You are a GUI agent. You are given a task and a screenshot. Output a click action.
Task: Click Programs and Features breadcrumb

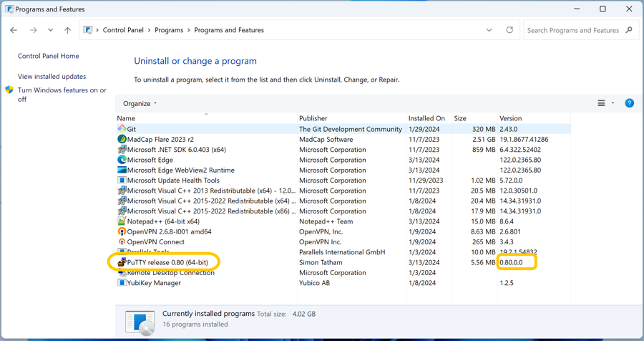pyautogui.click(x=229, y=30)
